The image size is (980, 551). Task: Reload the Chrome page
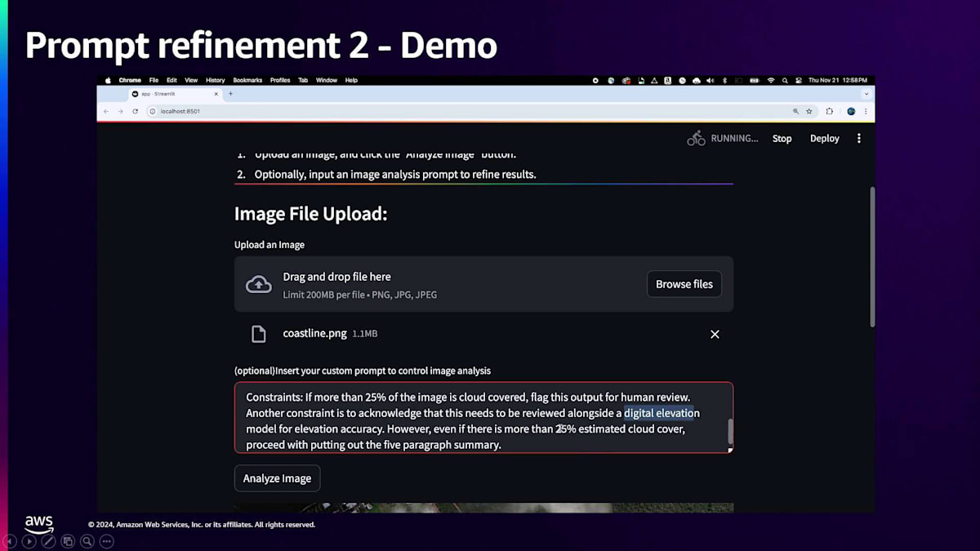click(135, 111)
